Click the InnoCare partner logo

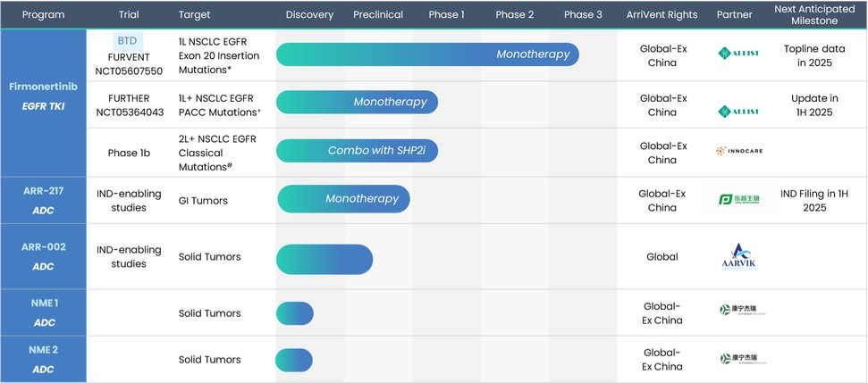coord(738,151)
